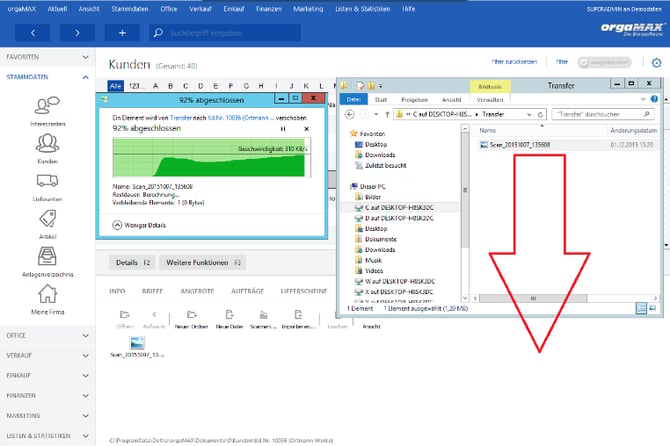Switch Explorer to details view icon
Screen dimensions: 670x446
coord(641,308)
